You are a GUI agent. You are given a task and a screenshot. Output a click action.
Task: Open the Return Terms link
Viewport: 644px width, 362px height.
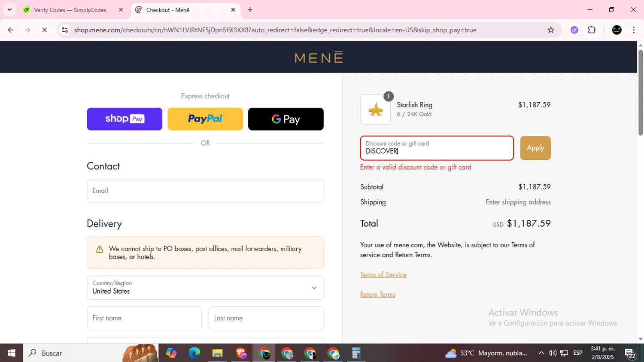tap(378, 295)
